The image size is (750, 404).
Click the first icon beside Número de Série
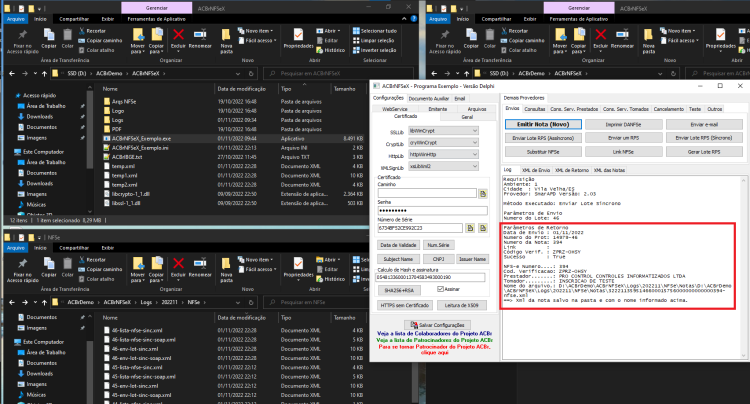pyautogui.click(x=470, y=228)
